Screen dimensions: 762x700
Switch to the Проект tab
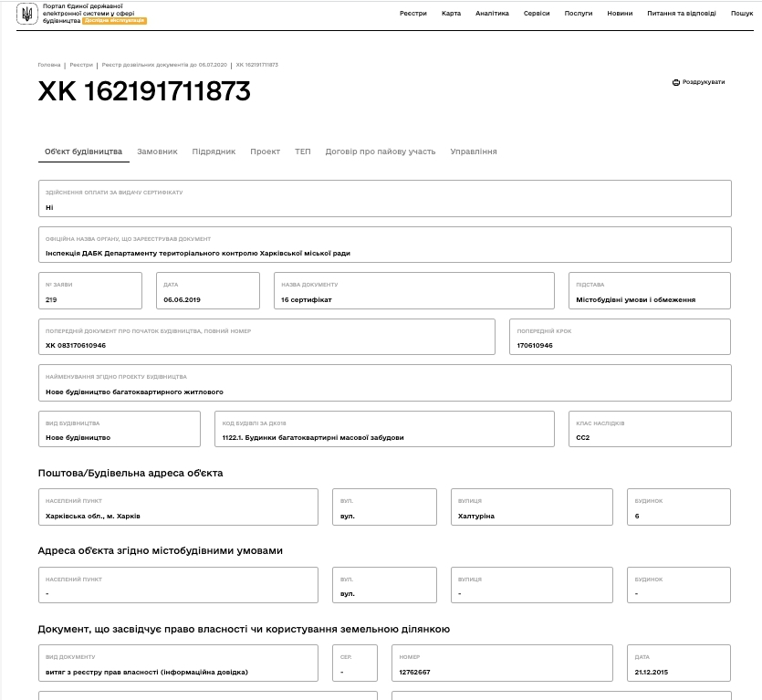pyautogui.click(x=265, y=151)
